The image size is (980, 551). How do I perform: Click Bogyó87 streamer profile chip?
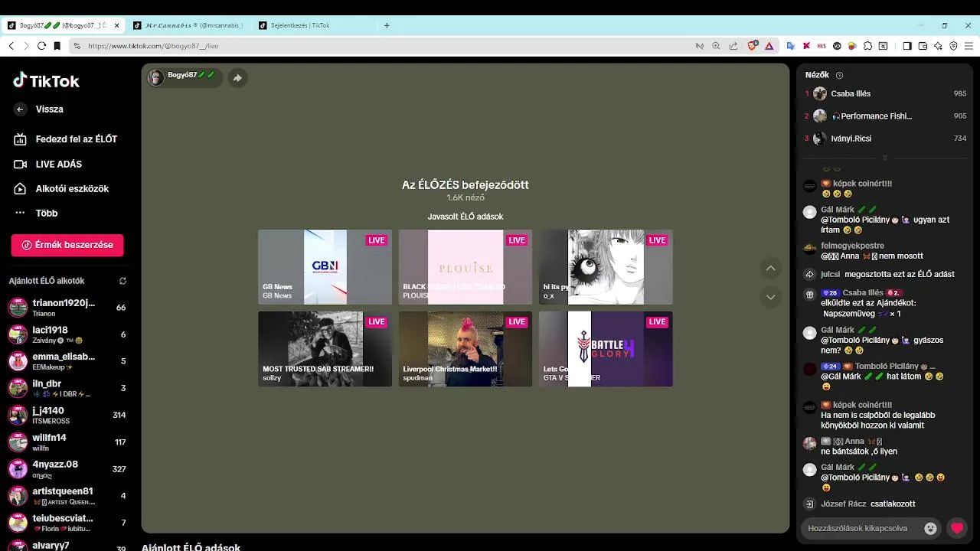[x=185, y=77]
